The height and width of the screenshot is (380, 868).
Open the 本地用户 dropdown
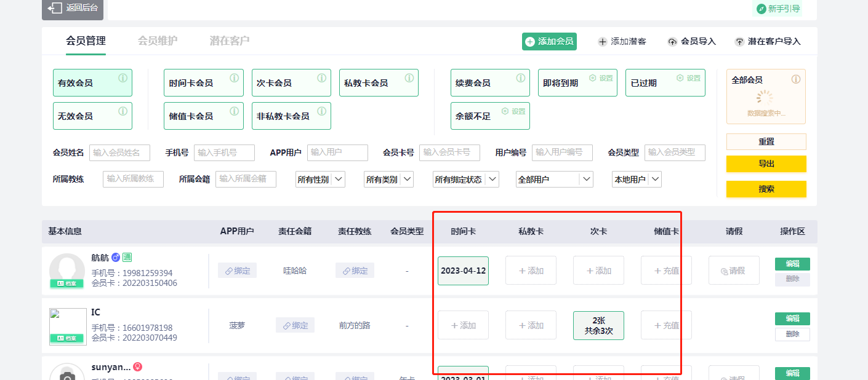coord(636,180)
